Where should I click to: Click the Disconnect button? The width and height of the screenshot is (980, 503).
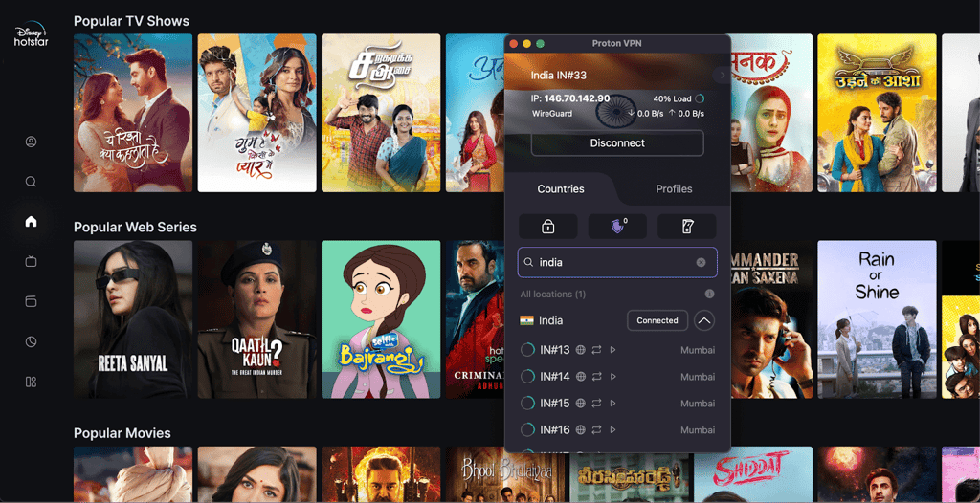(617, 143)
